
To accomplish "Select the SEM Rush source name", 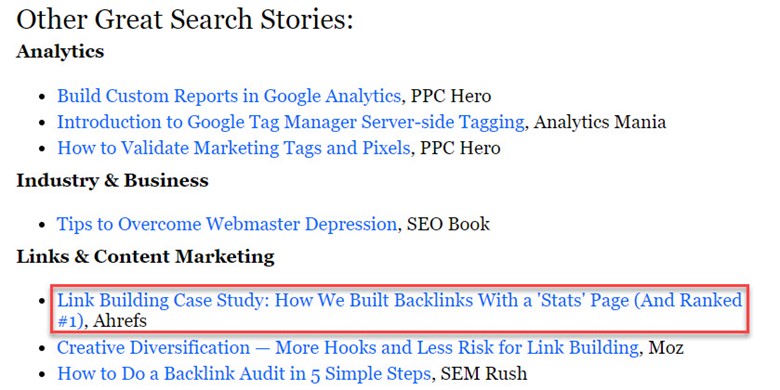I will (x=484, y=373).
